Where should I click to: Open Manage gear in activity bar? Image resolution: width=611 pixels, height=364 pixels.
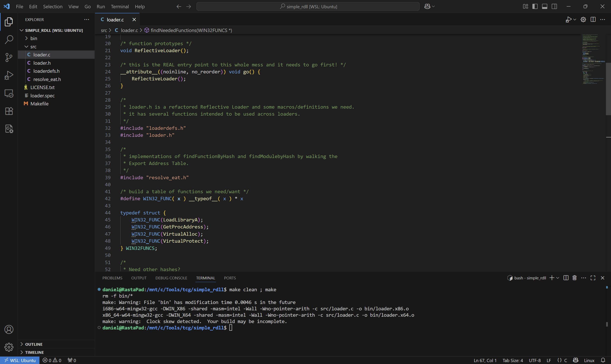(x=9, y=347)
